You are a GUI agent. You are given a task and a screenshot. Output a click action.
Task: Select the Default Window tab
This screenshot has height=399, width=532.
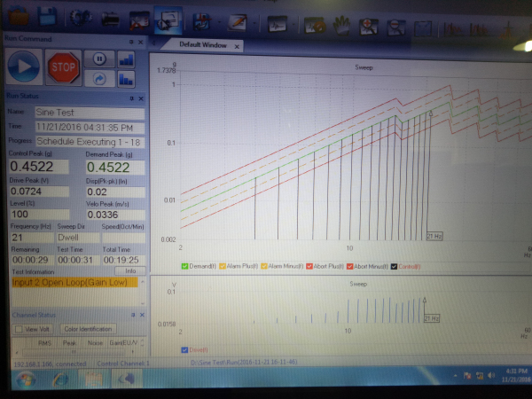coord(202,43)
